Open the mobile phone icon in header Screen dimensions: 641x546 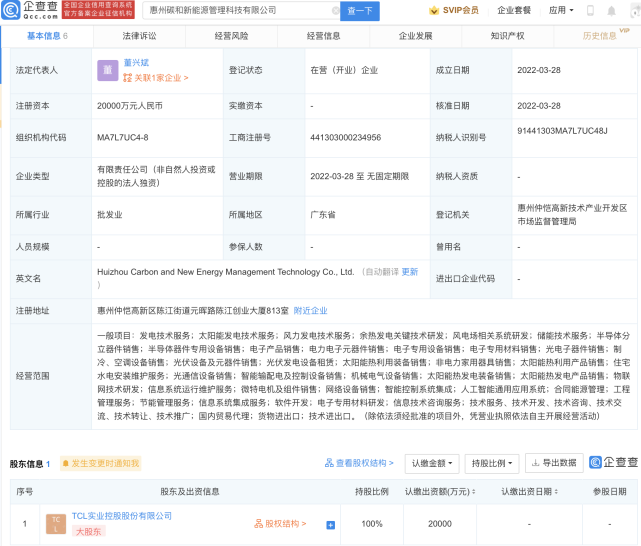point(590,11)
